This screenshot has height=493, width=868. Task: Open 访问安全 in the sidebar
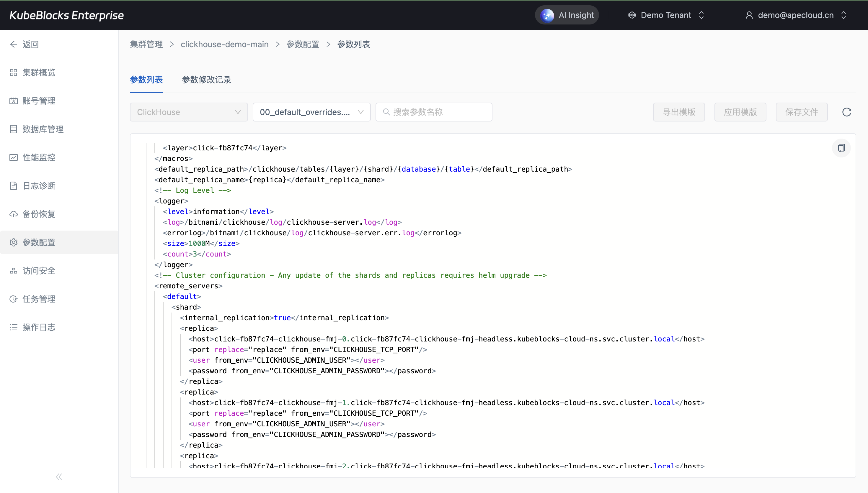[39, 271]
